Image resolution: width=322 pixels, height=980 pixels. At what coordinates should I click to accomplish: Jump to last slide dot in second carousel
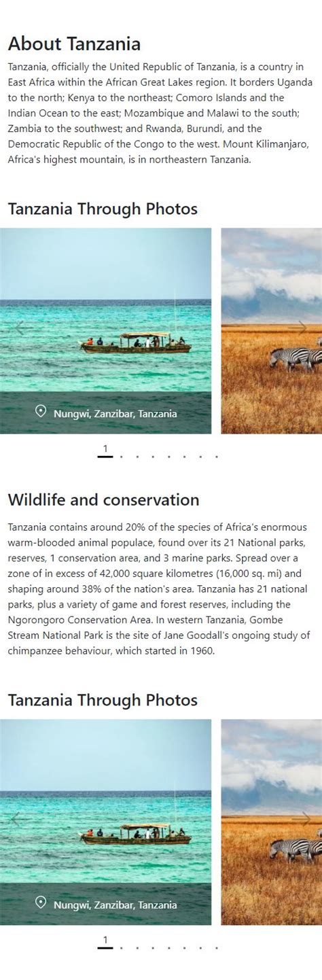[217, 947]
